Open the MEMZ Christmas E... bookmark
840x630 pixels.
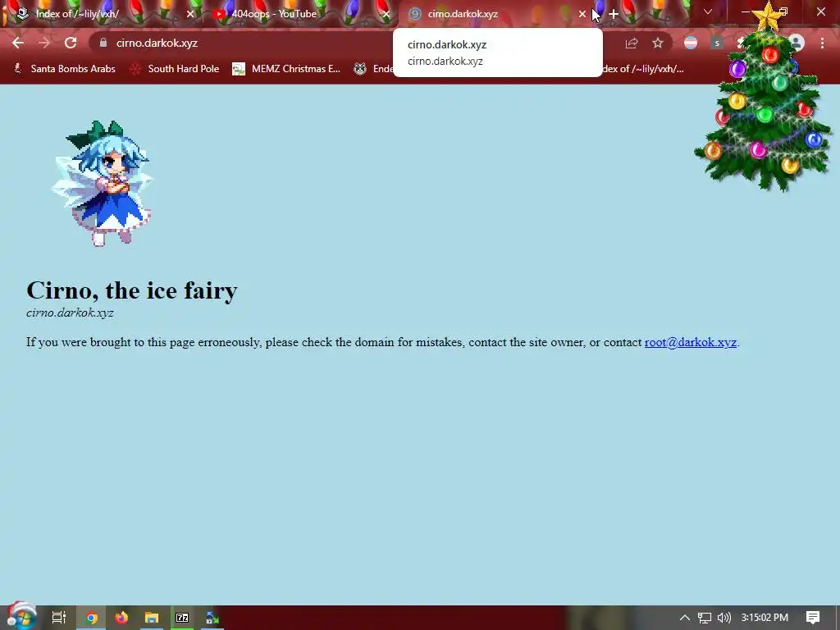286,69
